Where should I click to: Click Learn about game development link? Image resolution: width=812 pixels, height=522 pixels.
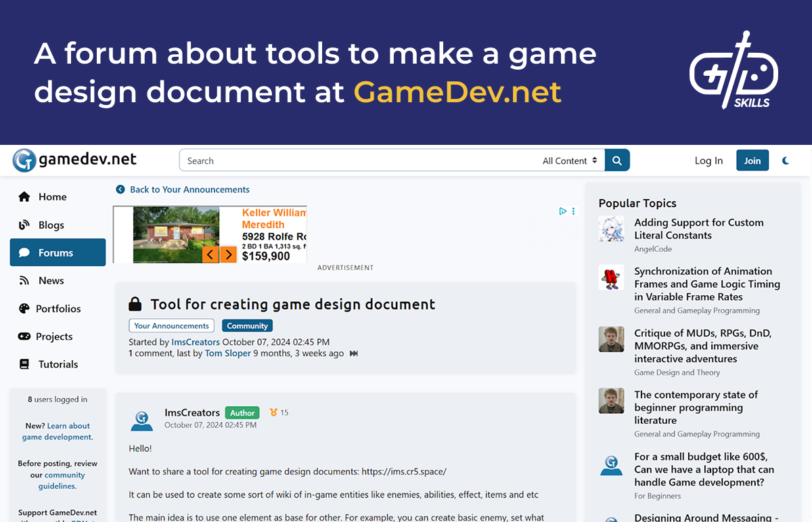point(58,431)
